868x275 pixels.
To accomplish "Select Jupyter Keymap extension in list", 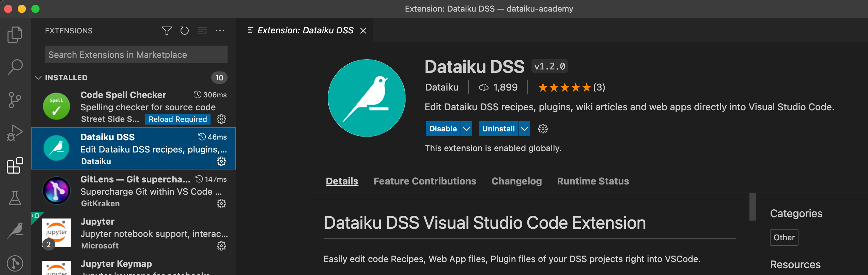I will [x=134, y=265].
